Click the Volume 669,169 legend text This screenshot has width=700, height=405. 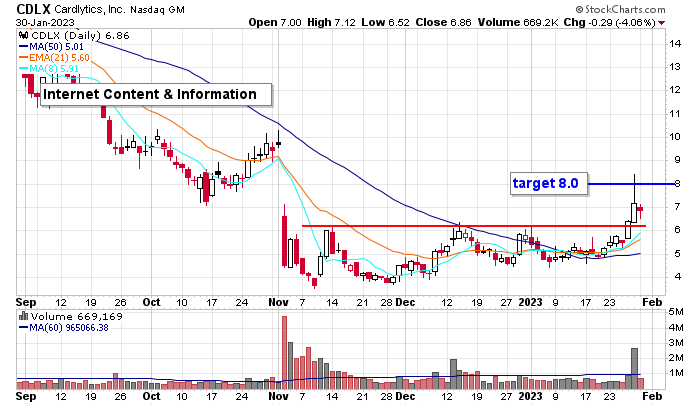(x=76, y=316)
